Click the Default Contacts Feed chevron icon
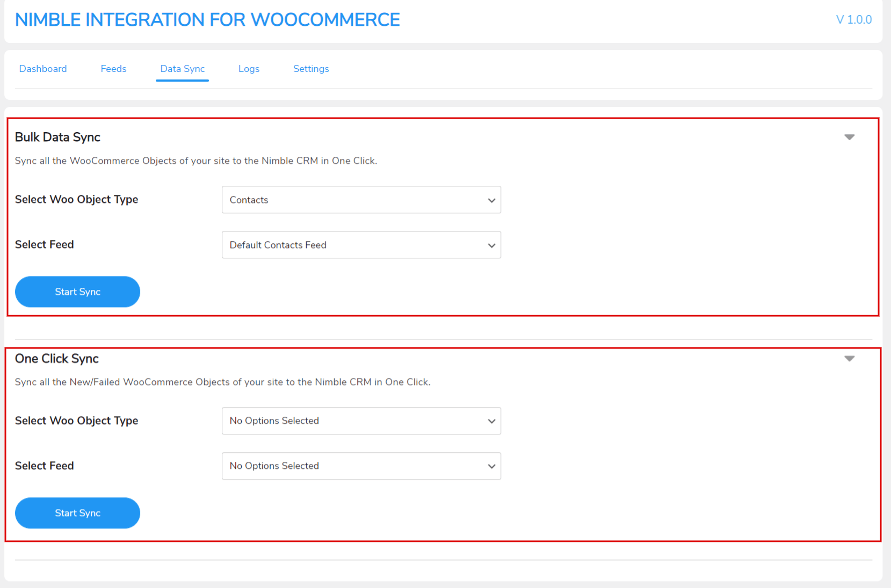 click(x=491, y=245)
